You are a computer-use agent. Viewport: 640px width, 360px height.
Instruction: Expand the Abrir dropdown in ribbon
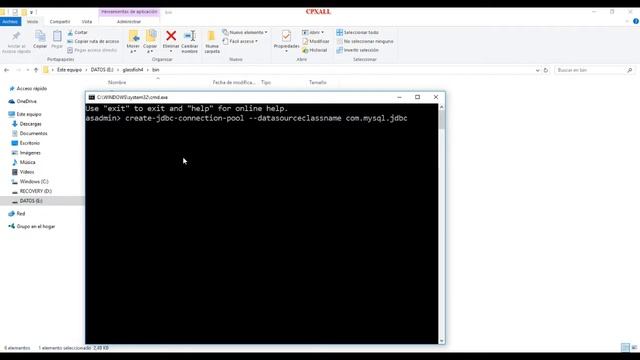coord(313,32)
